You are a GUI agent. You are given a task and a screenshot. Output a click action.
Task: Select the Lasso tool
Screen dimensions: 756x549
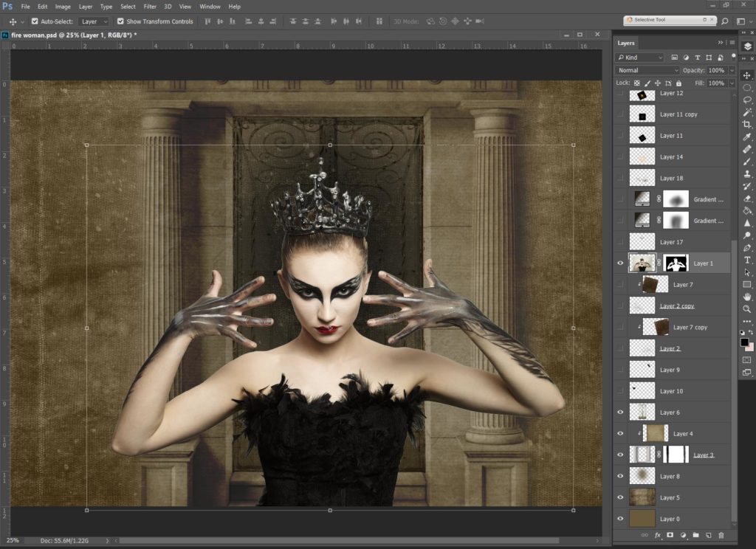pyautogui.click(x=747, y=100)
